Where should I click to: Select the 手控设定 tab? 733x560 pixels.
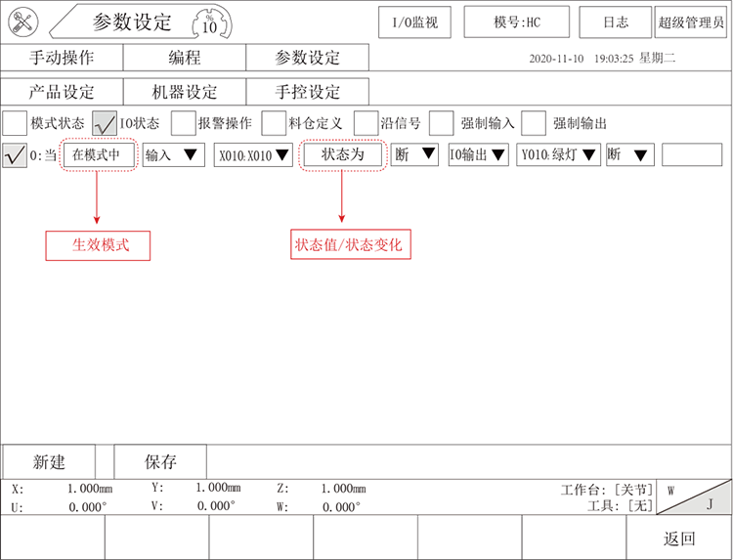click(307, 92)
